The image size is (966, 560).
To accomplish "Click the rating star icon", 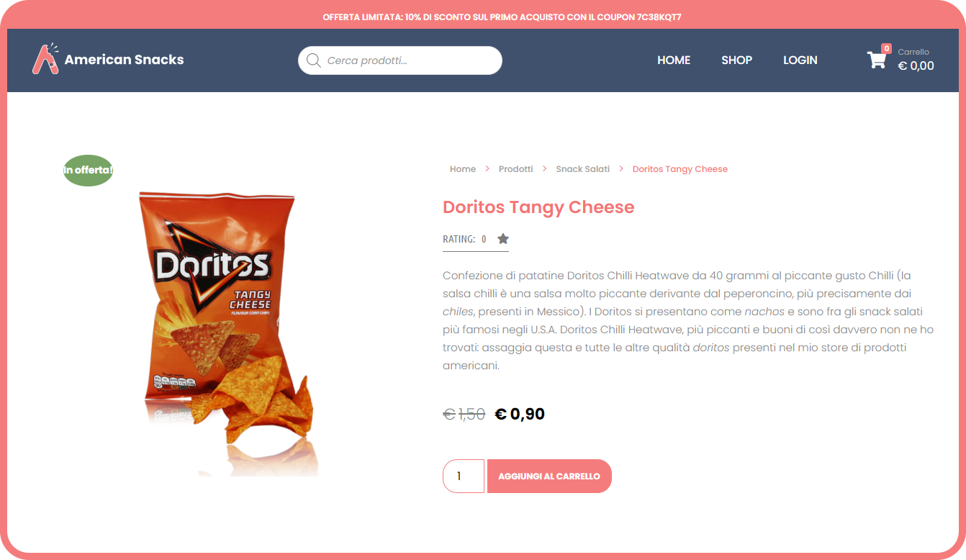I will (x=503, y=239).
